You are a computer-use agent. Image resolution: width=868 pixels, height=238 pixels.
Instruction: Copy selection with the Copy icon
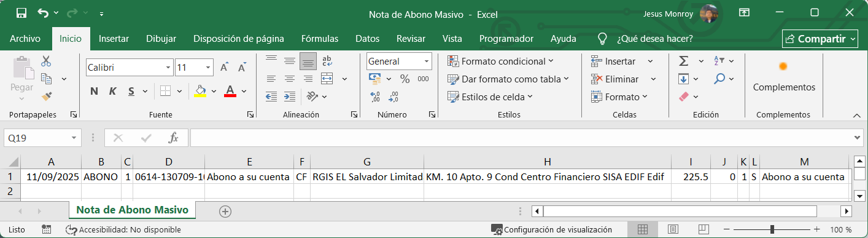[x=46, y=79]
